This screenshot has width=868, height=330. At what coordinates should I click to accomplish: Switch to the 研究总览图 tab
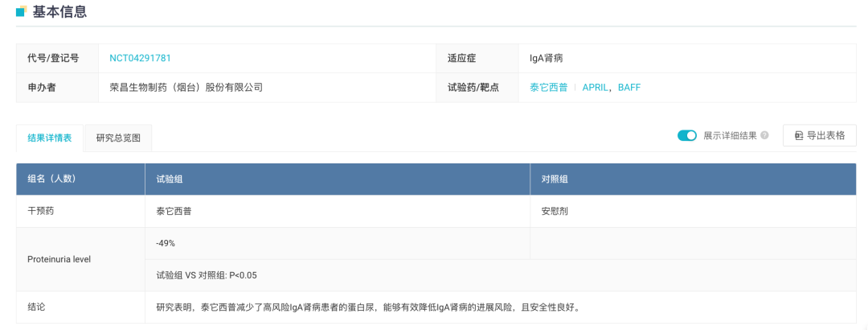[118, 138]
